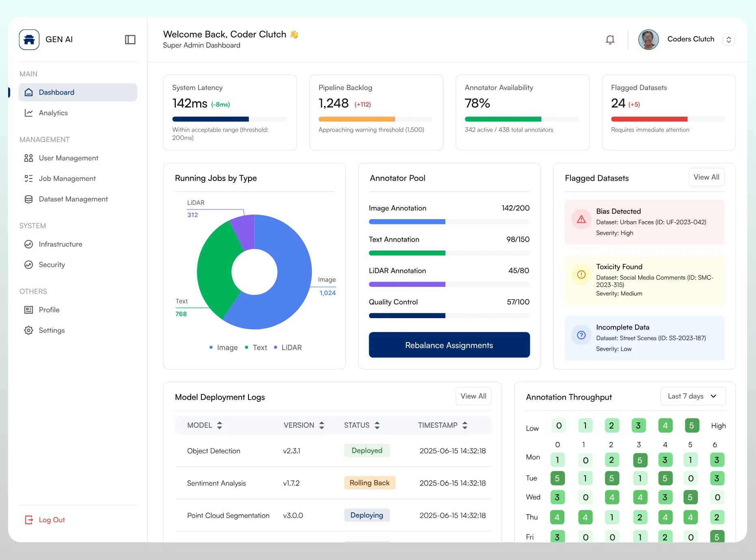Click the legend swatch labeled 3
Screen dimensions: 756x560
pos(638,425)
